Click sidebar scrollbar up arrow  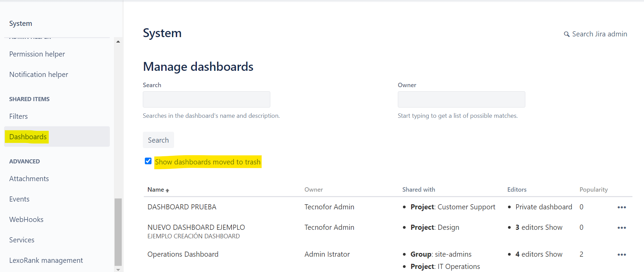tap(118, 42)
